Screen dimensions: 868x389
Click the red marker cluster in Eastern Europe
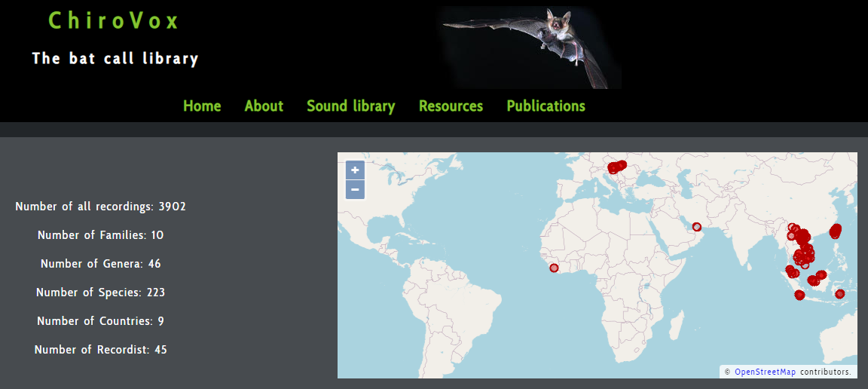pos(616,167)
